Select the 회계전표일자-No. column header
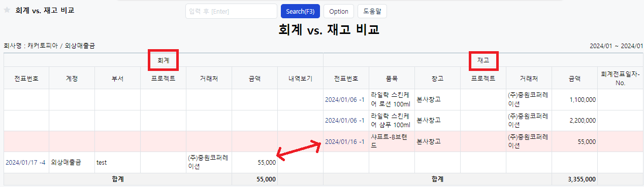644x187 pixels. click(620, 79)
